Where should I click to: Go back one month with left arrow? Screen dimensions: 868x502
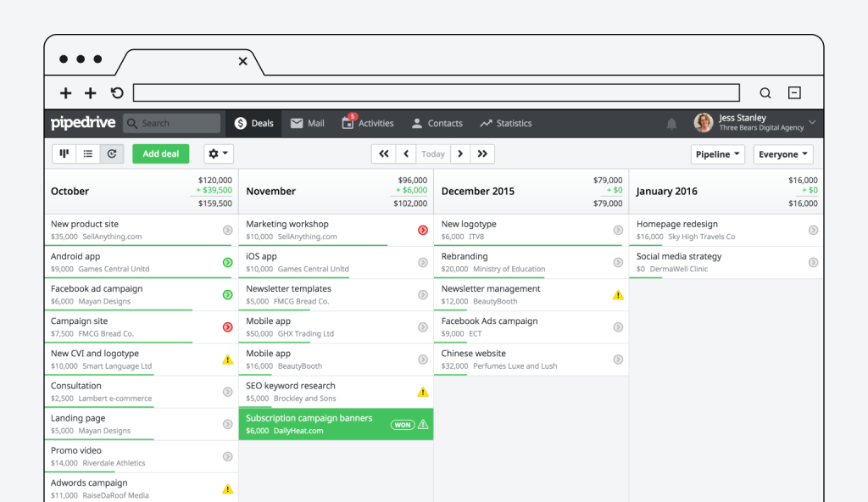tap(406, 153)
